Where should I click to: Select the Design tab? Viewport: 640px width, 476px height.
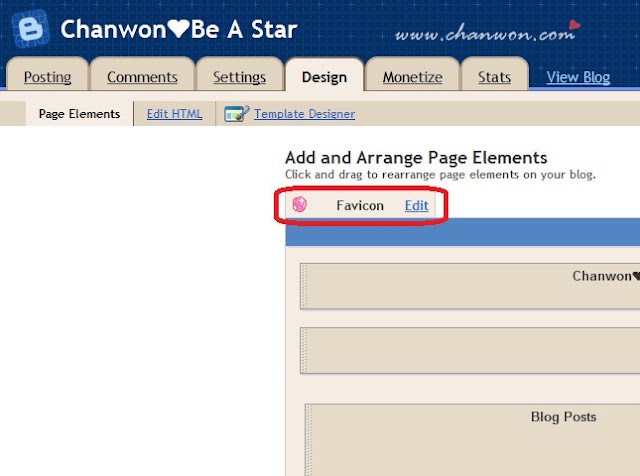click(324, 77)
